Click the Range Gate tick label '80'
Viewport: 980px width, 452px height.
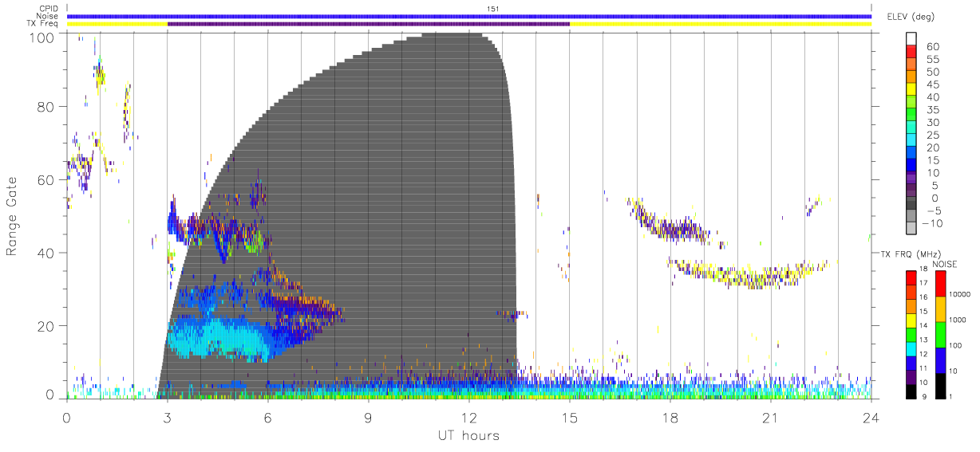coord(45,107)
